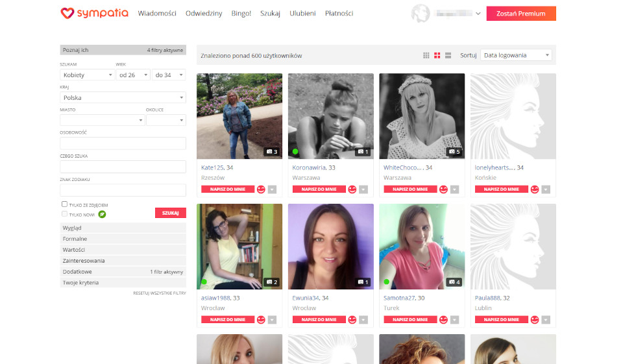This screenshot has height=364, width=623.
Task: Go to the Bingo! page
Action: [x=241, y=13]
